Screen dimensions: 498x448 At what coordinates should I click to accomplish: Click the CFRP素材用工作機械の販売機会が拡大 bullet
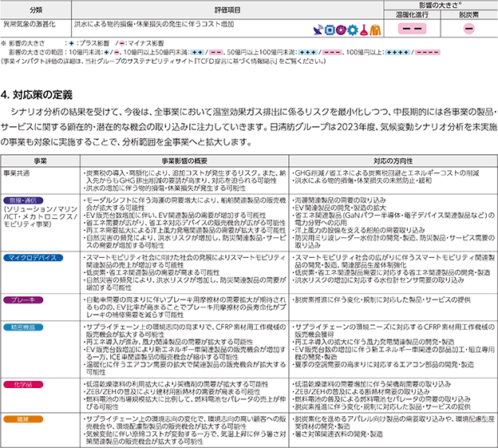pos(184,331)
